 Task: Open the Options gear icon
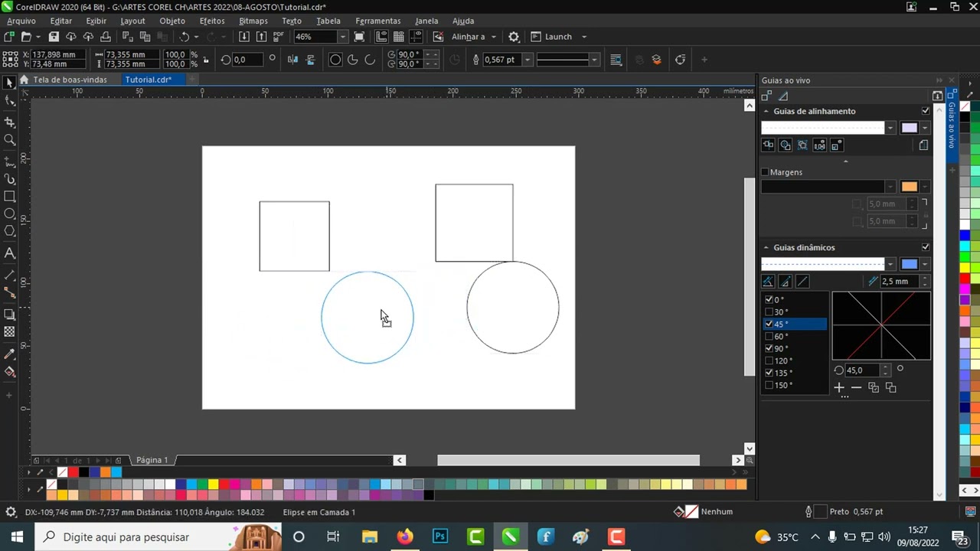[x=514, y=37]
